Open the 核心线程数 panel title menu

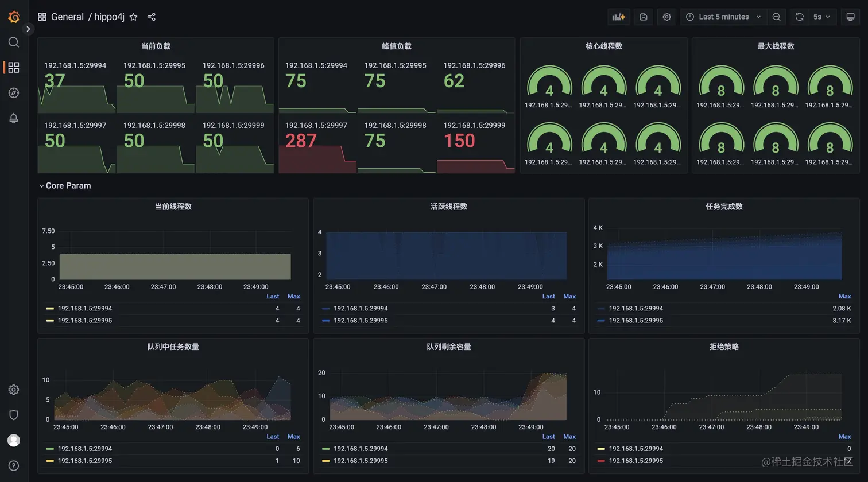point(604,46)
